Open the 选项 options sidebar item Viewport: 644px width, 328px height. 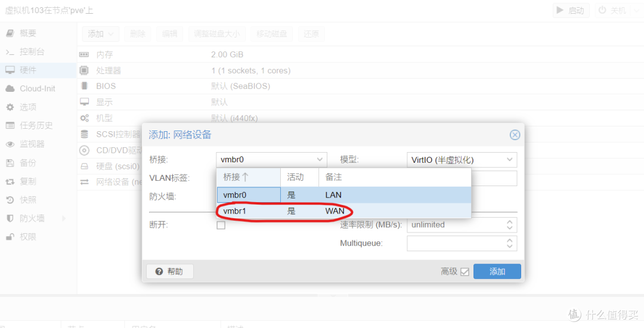[38, 107]
